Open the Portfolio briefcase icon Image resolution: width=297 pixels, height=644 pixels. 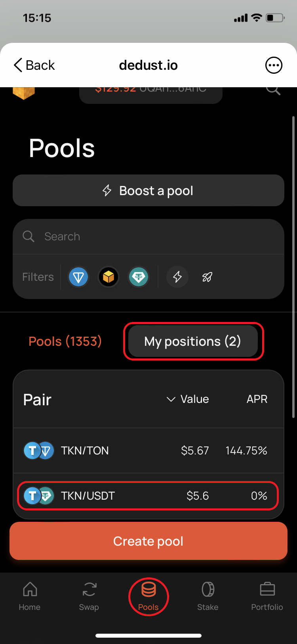(x=267, y=590)
